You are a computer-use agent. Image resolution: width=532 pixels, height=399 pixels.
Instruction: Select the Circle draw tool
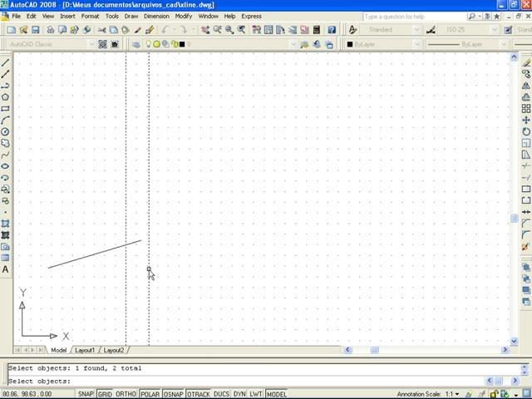click(5, 131)
